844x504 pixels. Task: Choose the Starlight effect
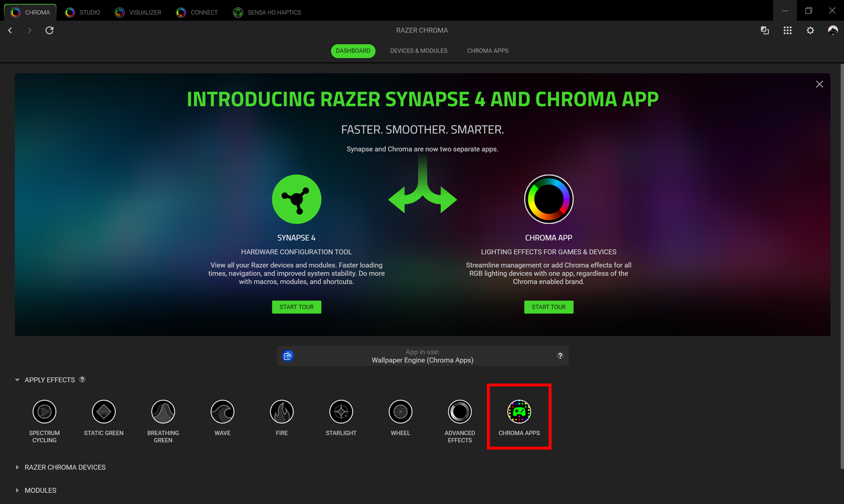click(341, 411)
